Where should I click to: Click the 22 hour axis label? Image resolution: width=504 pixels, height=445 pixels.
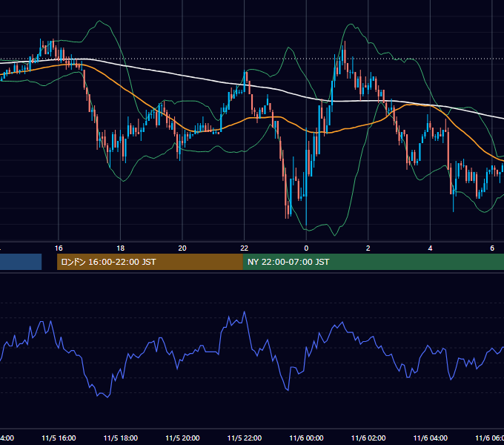click(x=245, y=248)
